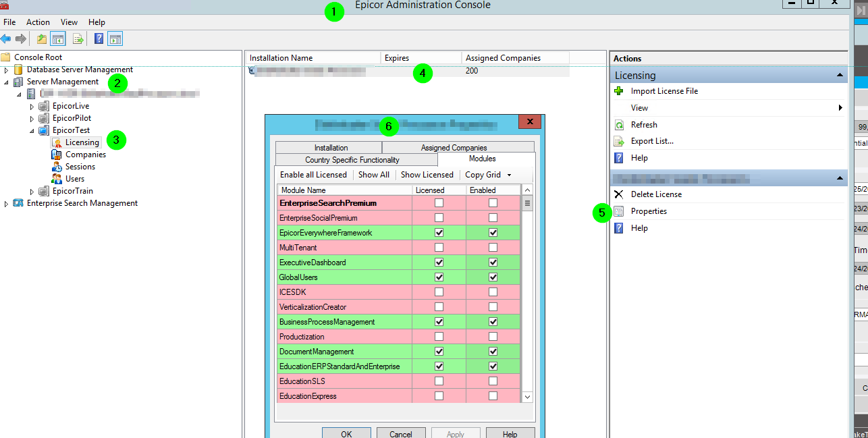Viewport: 868px width, 438px height.
Task: Check Enabled for ICESDK module
Action: pos(493,292)
